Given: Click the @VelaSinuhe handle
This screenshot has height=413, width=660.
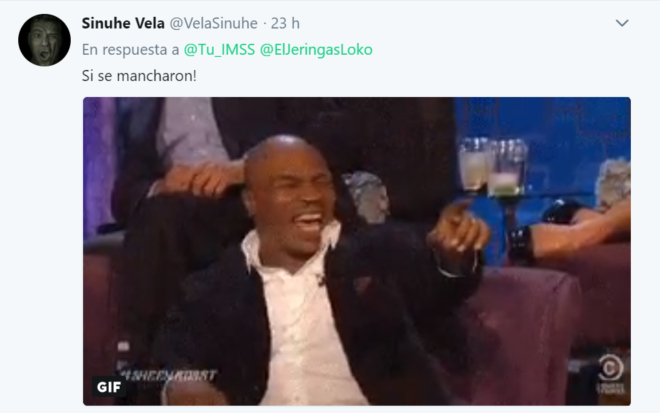Looking at the screenshot, I should (213, 23).
